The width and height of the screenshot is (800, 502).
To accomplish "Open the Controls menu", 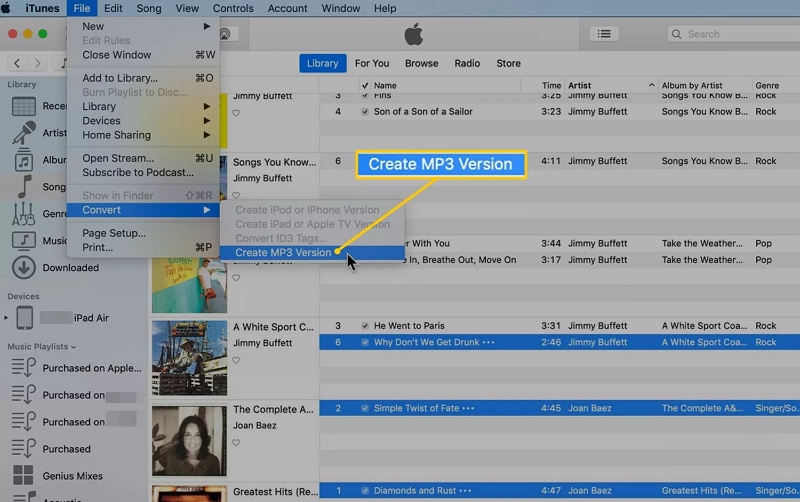I will click(x=233, y=8).
